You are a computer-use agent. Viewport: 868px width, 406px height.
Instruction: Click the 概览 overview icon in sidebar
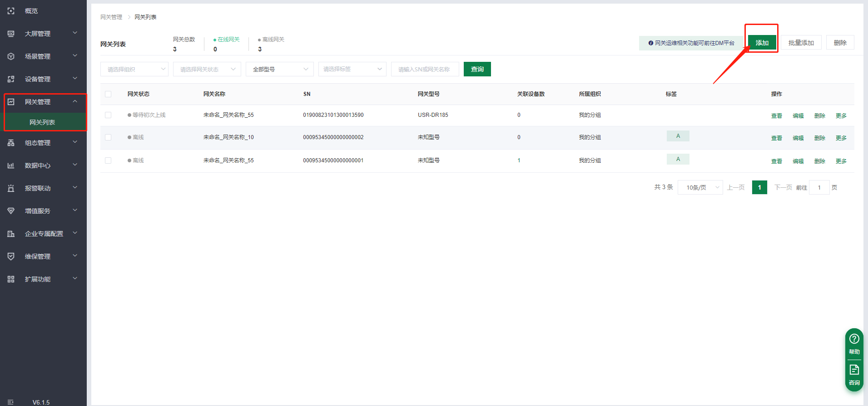pyautogui.click(x=11, y=11)
